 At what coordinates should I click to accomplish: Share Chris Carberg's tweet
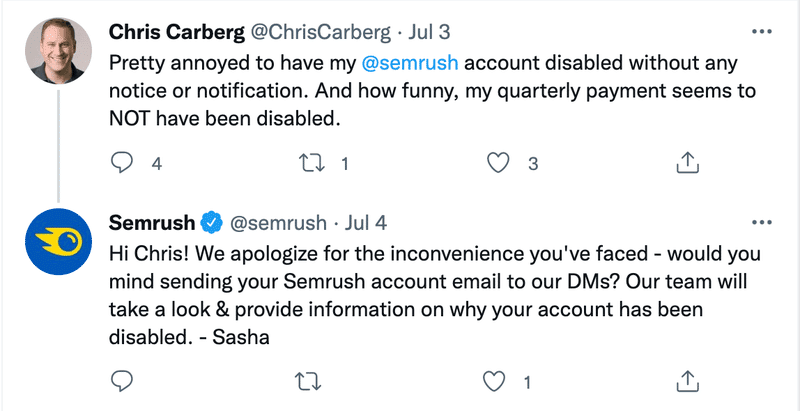[x=687, y=163]
